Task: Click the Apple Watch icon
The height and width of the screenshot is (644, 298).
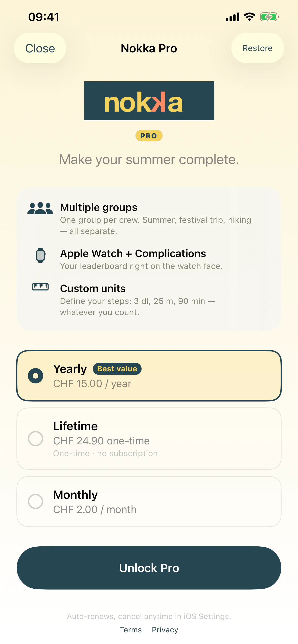Action: 40,255
